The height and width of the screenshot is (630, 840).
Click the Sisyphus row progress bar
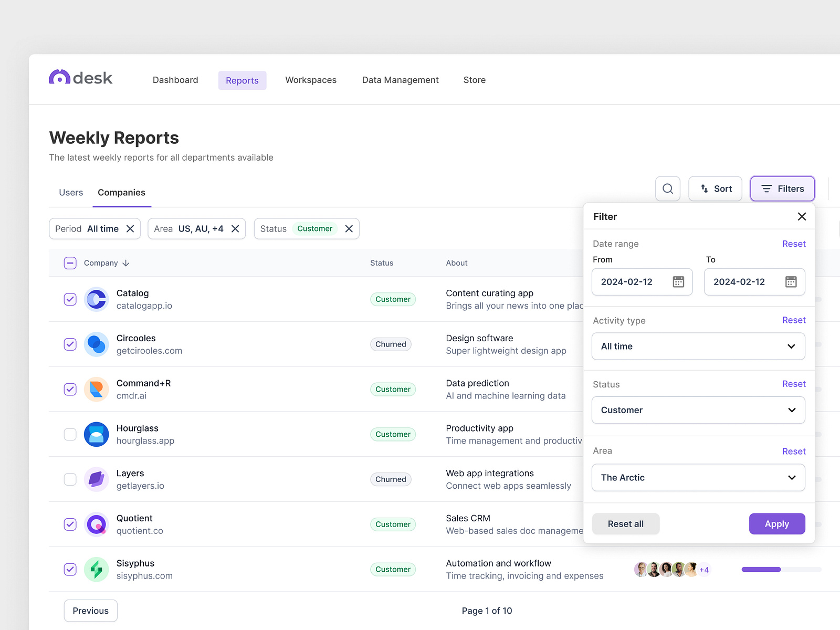tap(781, 570)
